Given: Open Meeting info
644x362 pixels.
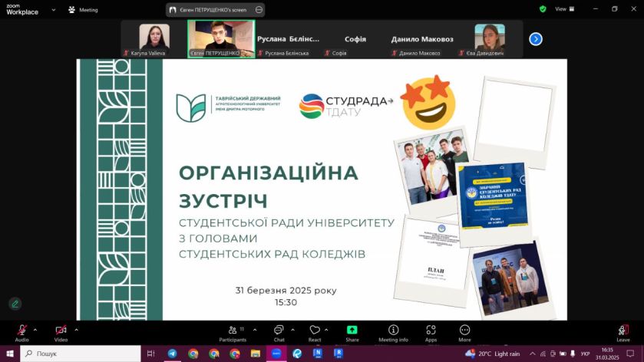Looking at the screenshot, I should 393,330.
